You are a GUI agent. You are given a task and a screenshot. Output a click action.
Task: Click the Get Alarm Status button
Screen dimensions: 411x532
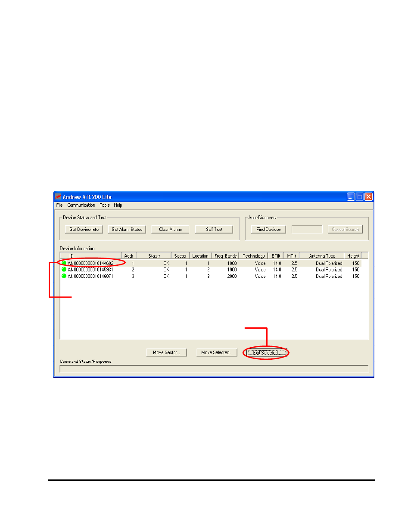127,230
